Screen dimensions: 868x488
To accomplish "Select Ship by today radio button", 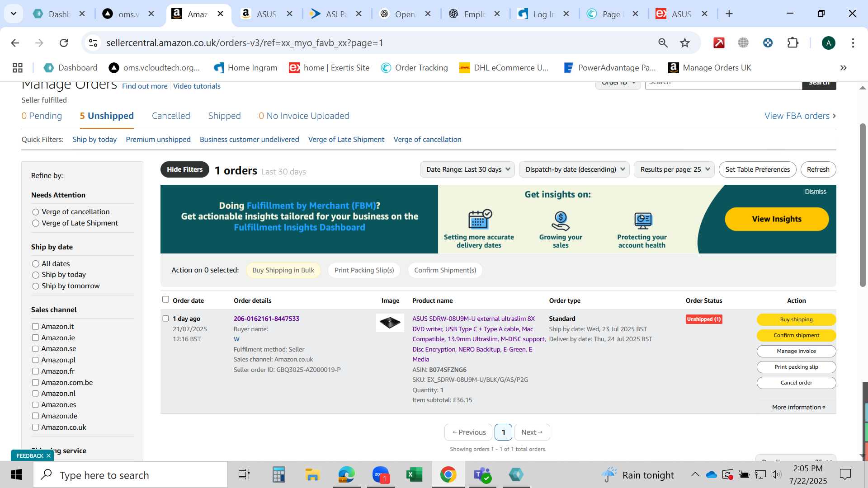I will [x=36, y=275].
